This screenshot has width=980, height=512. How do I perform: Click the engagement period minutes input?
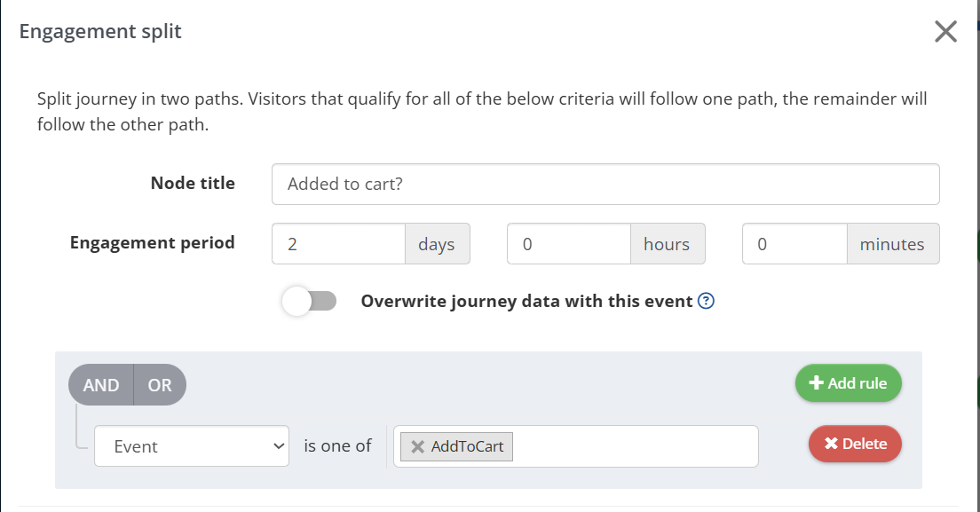pos(795,243)
